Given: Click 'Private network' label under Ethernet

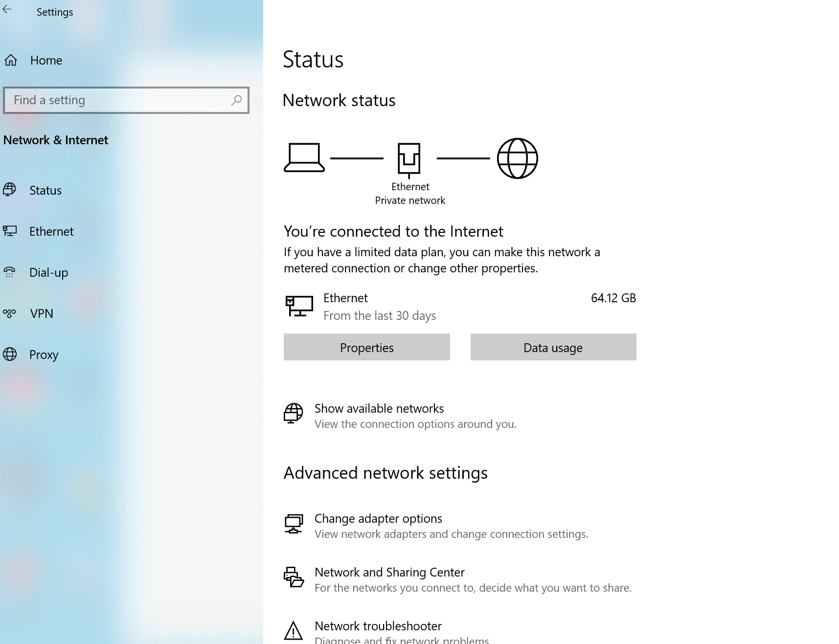Looking at the screenshot, I should point(410,200).
